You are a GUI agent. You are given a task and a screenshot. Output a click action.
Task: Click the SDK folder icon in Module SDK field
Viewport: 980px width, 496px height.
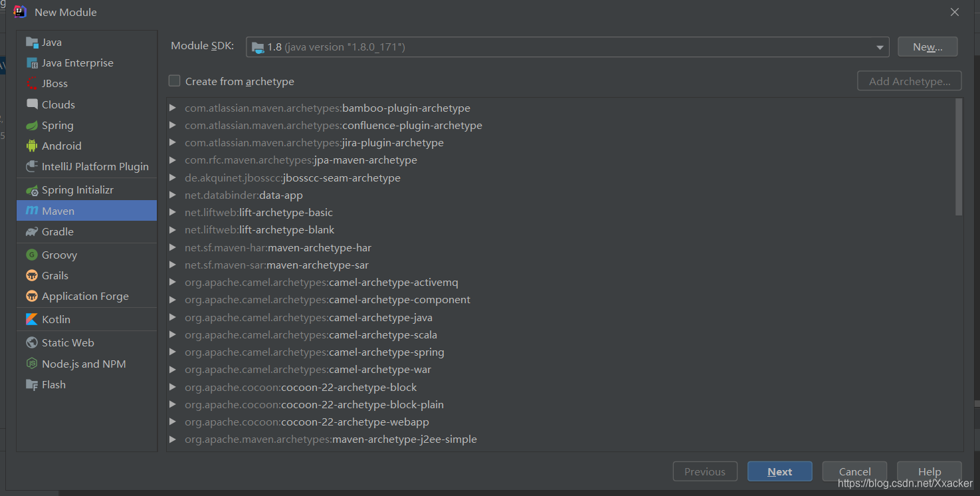coord(258,47)
